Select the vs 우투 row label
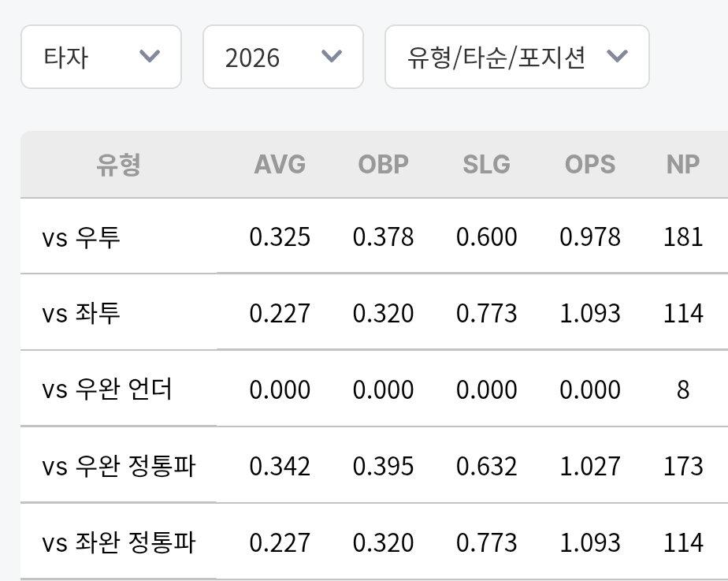 81,236
